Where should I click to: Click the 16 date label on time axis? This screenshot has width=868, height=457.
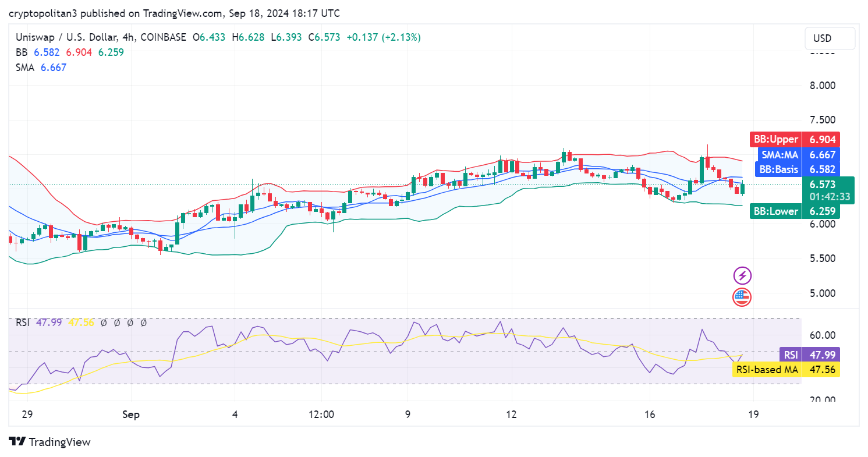tap(650, 415)
